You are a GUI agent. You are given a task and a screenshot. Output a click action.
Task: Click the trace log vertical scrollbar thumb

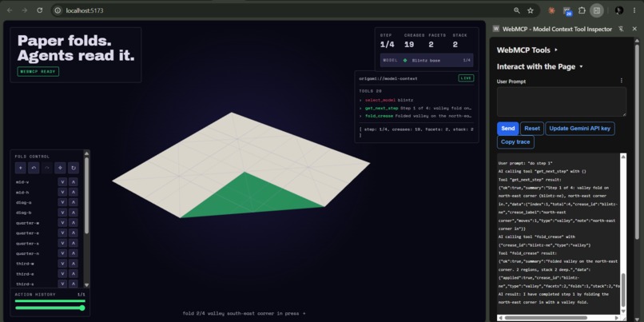point(623,290)
